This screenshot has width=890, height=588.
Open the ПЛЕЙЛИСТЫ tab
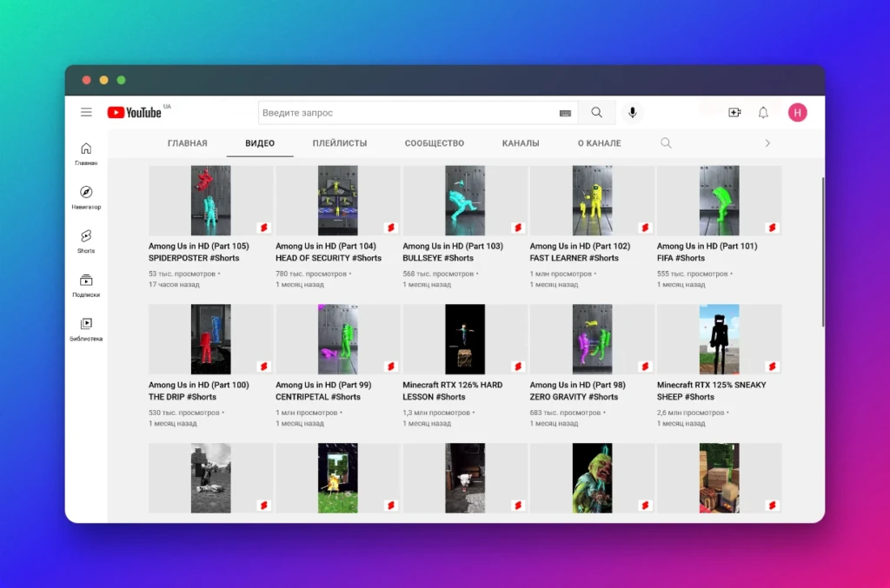click(340, 143)
